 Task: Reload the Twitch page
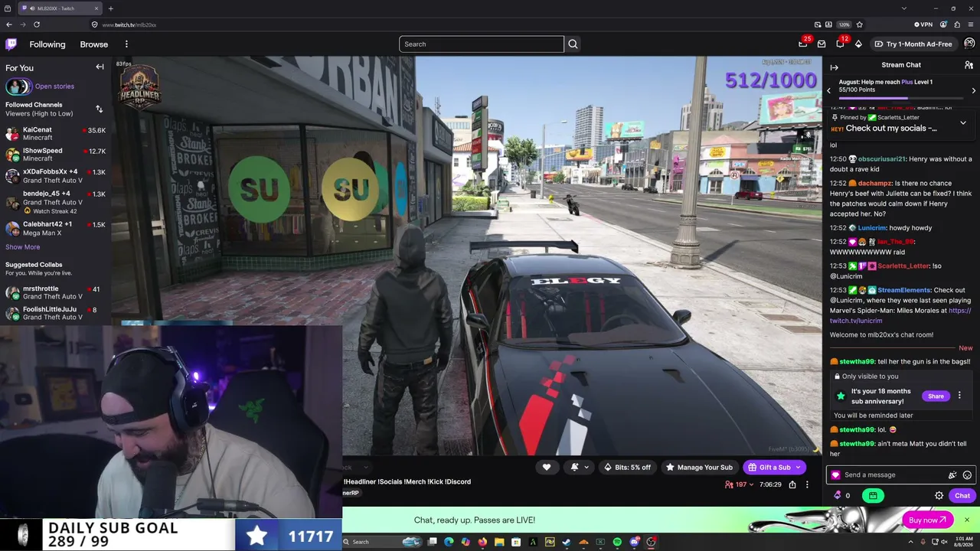pyautogui.click(x=36, y=24)
